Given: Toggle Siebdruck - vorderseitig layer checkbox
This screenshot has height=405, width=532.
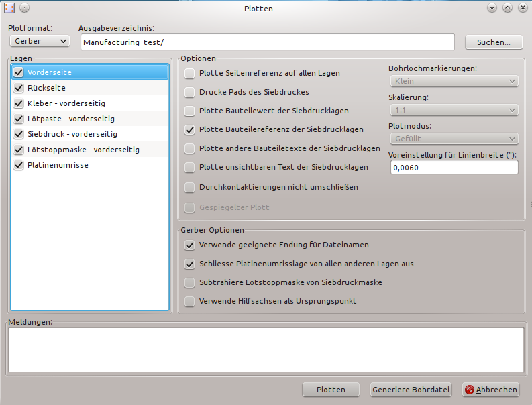Looking at the screenshot, I should tap(19, 134).
